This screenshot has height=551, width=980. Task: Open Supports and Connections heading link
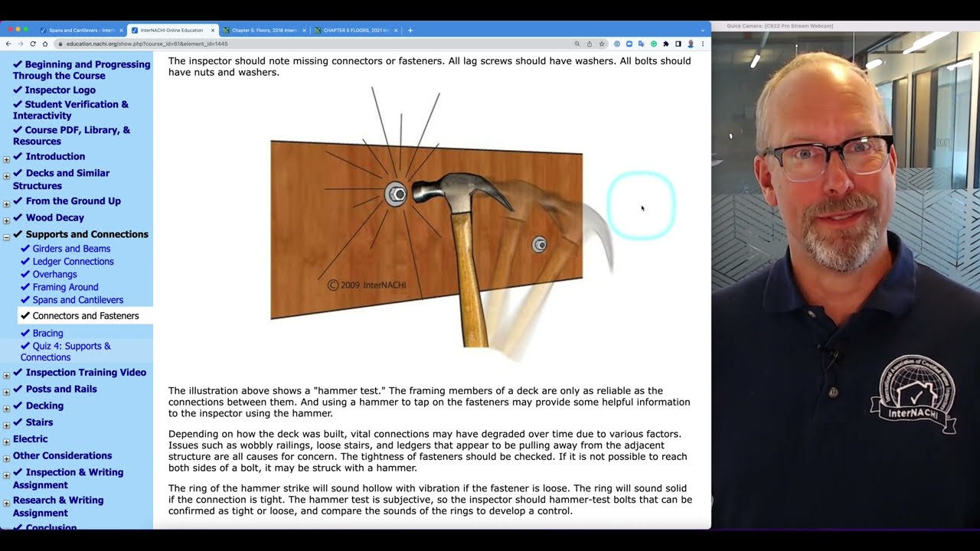[87, 234]
